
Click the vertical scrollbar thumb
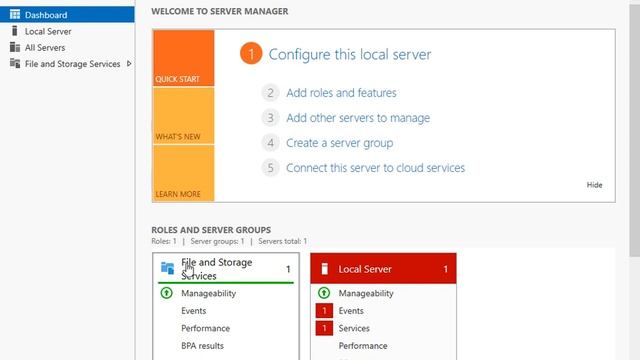634,131
